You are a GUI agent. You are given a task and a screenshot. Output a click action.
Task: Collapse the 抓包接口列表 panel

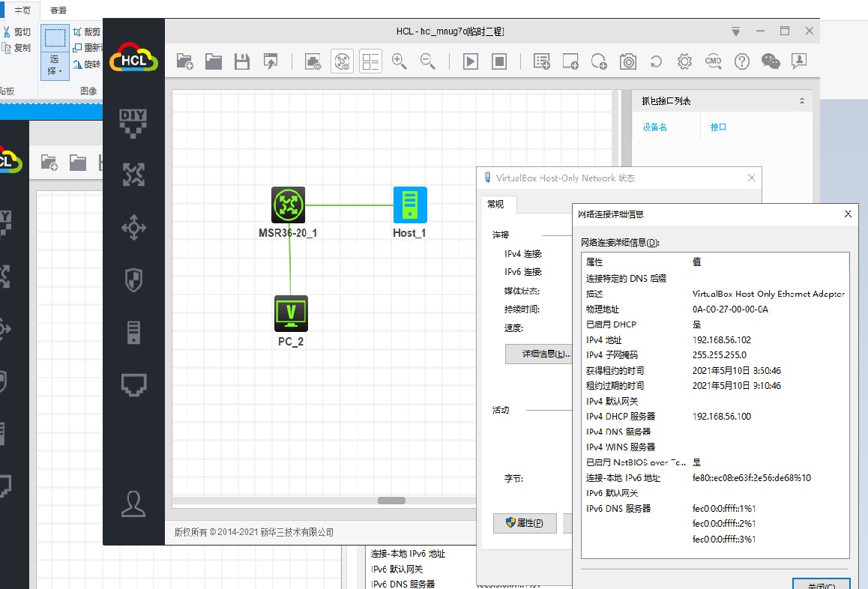click(802, 101)
